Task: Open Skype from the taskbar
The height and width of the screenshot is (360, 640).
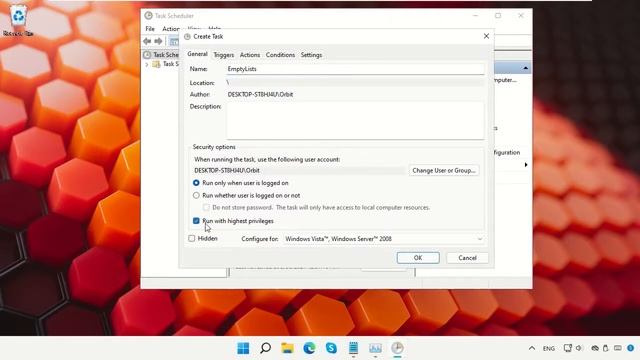Action: [x=331, y=348]
